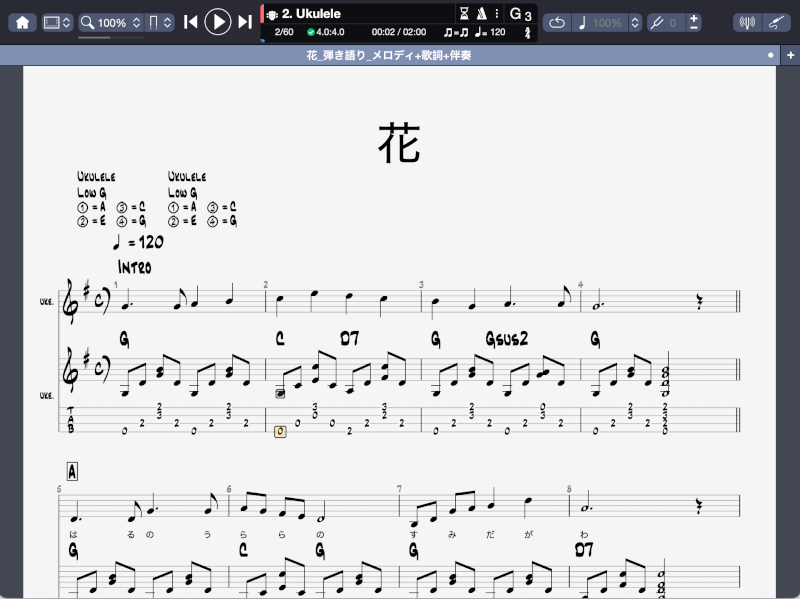The width and height of the screenshot is (800, 599).
Task: Select the 花_弾き語り document tab
Action: (x=388, y=56)
